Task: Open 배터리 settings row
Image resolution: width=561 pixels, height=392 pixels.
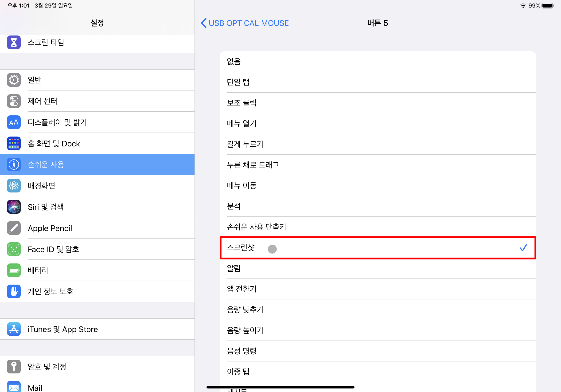Action: pos(97,270)
